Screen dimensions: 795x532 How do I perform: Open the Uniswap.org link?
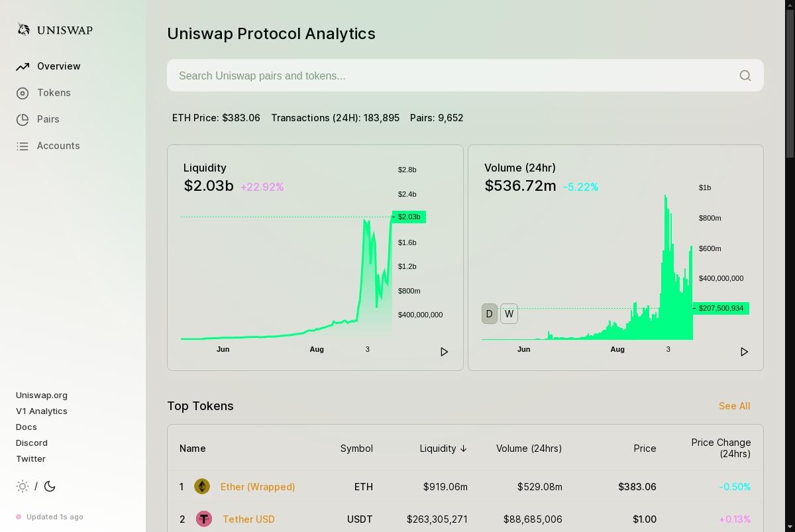click(x=42, y=395)
